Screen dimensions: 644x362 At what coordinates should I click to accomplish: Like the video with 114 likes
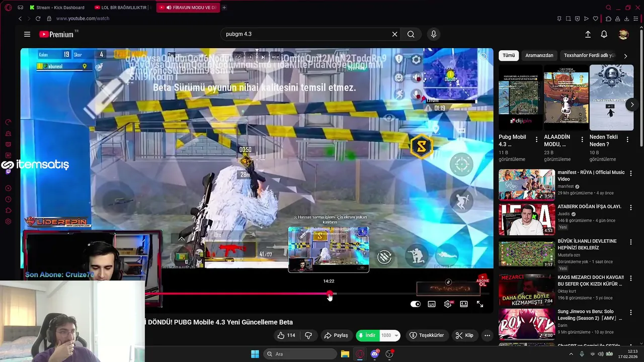[286, 335]
